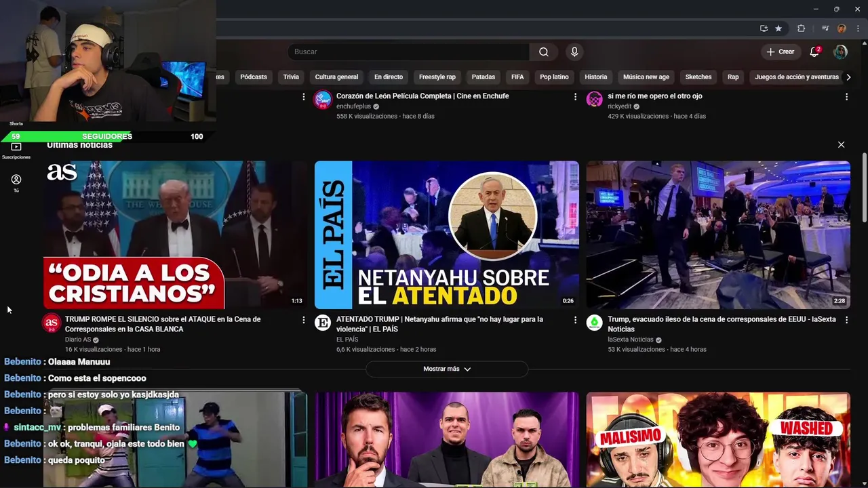Open the Tú section in sidebar
The width and height of the screenshot is (868, 488).
pyautogui.click(x=16, y=183)
